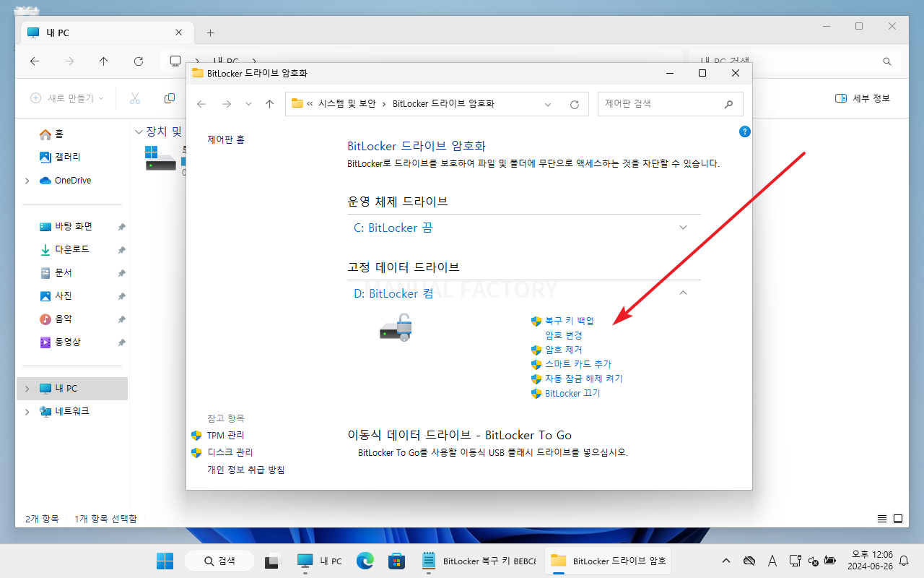924x578 pixels.
Task: Click the BitLocker 끄기 link
Action: click(572, 393)
